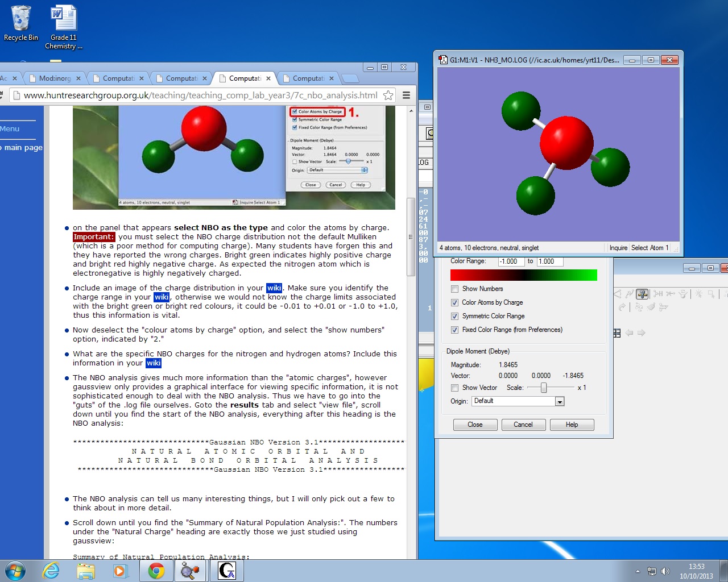Click 'Select Atom 1' in the status bar
The height and width of the screenshot is (582, 728).
pos(650,248)
